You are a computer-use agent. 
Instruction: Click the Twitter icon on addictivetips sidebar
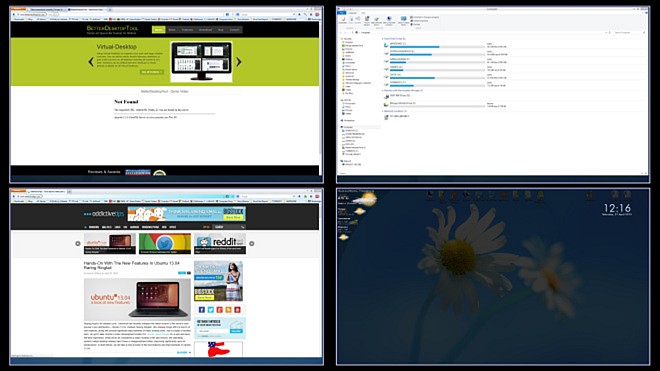click(x=210, y=310)
